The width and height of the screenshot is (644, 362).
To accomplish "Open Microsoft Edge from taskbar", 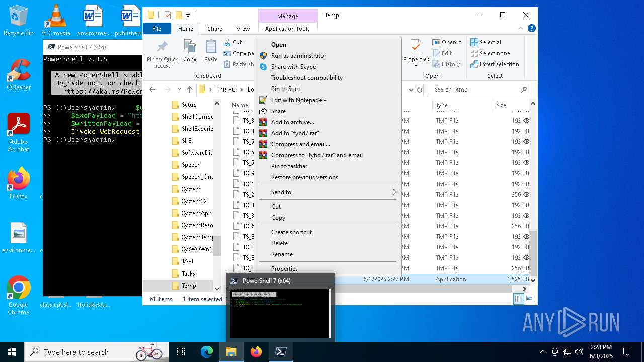I will point(207,352).
